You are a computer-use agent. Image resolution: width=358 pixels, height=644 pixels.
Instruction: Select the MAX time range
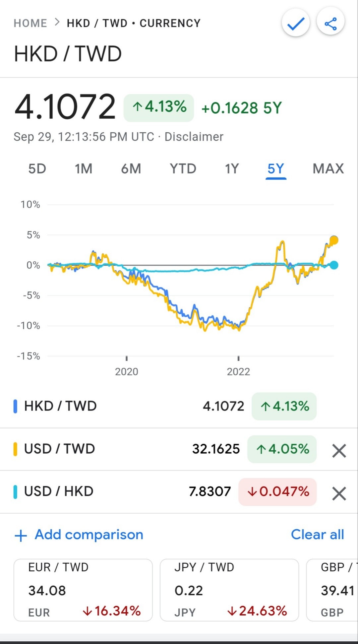coord(328,169)
